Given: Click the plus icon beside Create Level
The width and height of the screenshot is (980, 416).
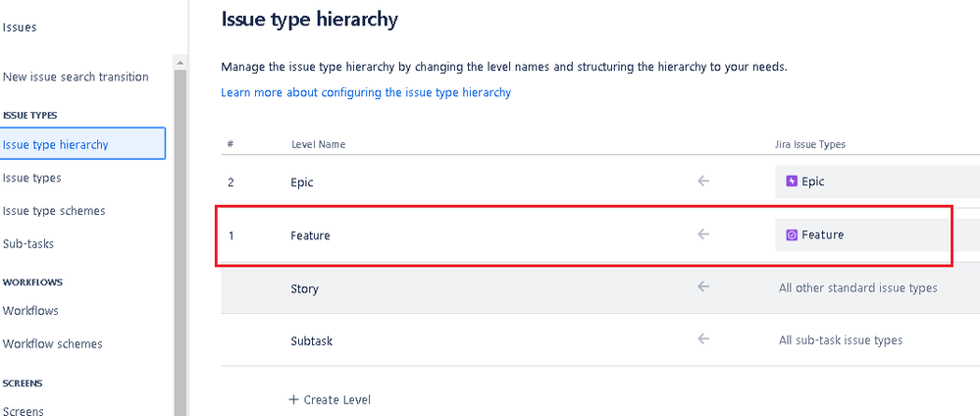Looking at the screenshot, I should [293, 399].
